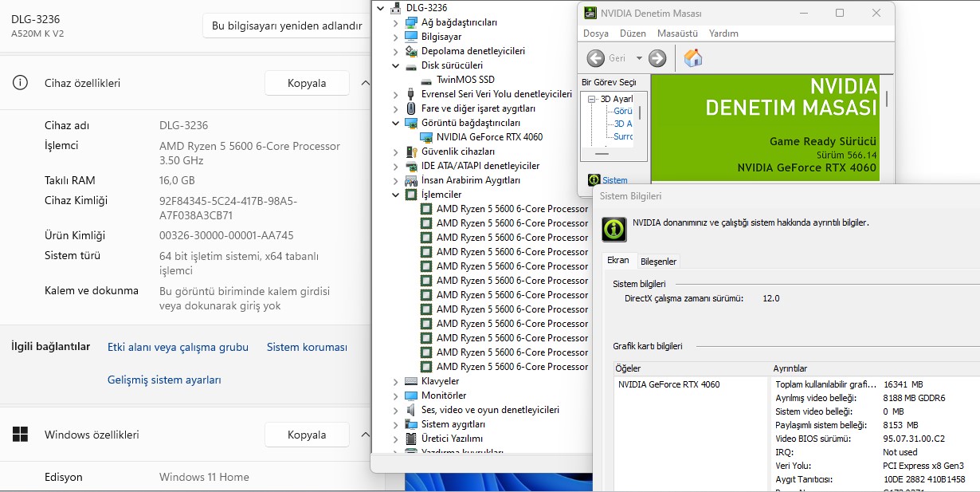Click the 8188 MB GDDR6 value

(x=914, y=398)
